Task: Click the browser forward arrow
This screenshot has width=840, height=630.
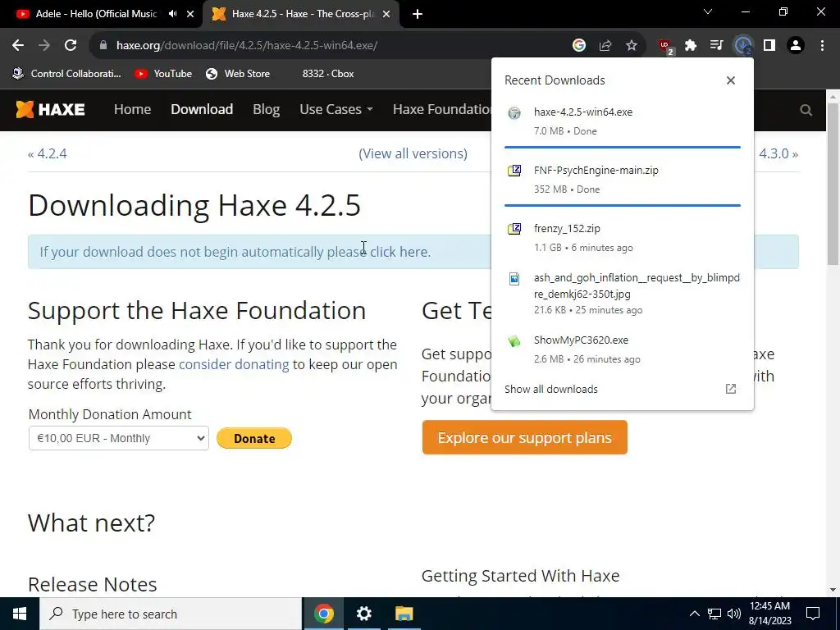Action: (44, 46)
